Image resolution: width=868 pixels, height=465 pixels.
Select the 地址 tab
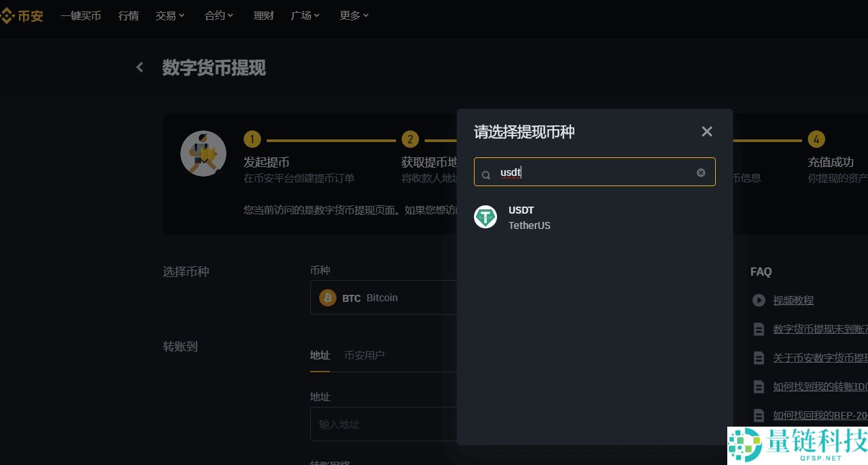tap(320, 355)
